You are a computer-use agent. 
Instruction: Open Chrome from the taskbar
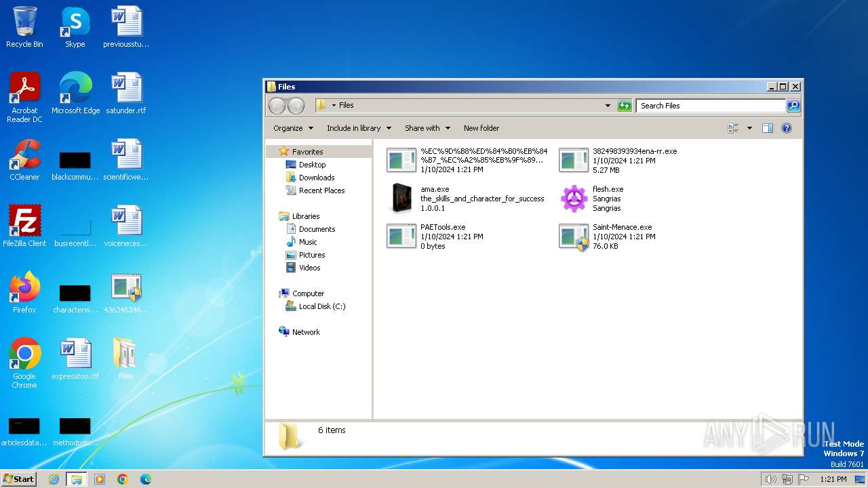(123, 479)
